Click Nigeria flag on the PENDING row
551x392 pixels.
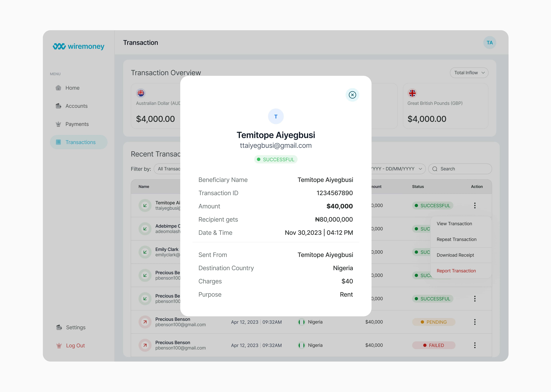click(x=301, y=322)
